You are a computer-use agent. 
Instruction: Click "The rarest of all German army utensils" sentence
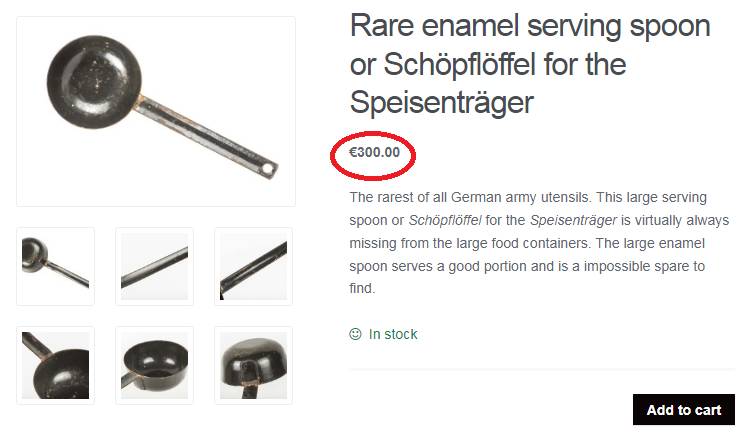pos(478,197)
